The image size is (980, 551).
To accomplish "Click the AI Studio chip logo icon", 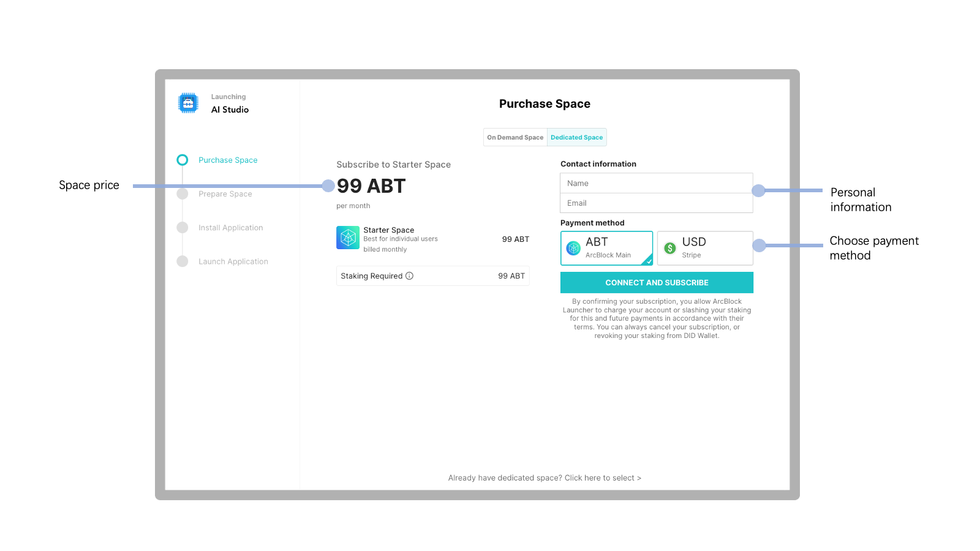I will click(188, 103).
